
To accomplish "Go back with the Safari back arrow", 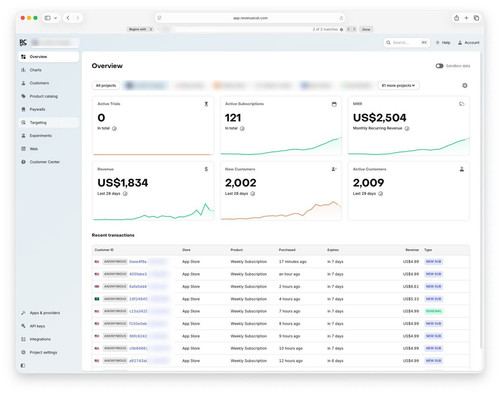I will pos(68,18).
